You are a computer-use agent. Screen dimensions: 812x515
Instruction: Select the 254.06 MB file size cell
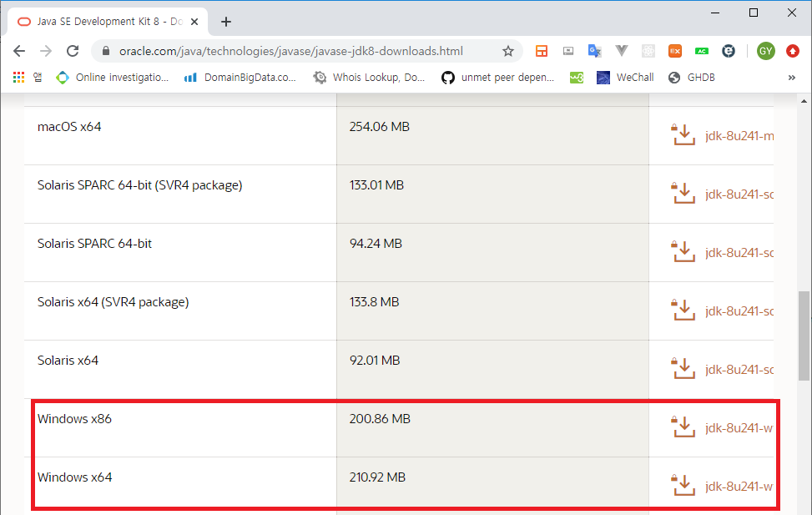click(x=379, y=126)
